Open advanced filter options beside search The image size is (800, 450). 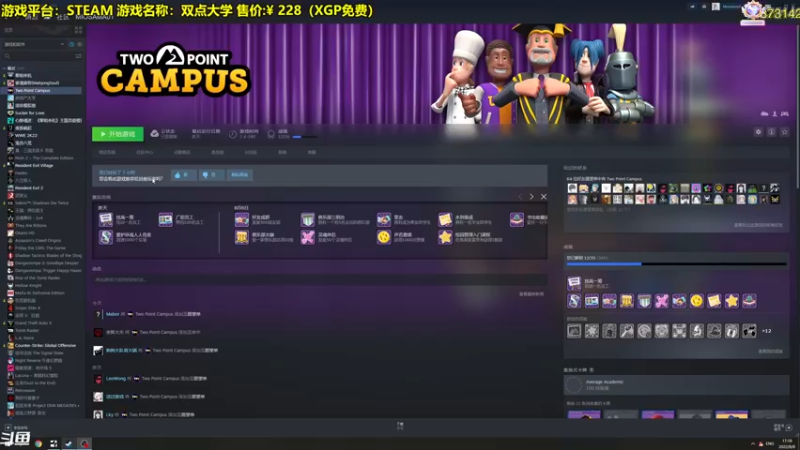coord(79,56)
